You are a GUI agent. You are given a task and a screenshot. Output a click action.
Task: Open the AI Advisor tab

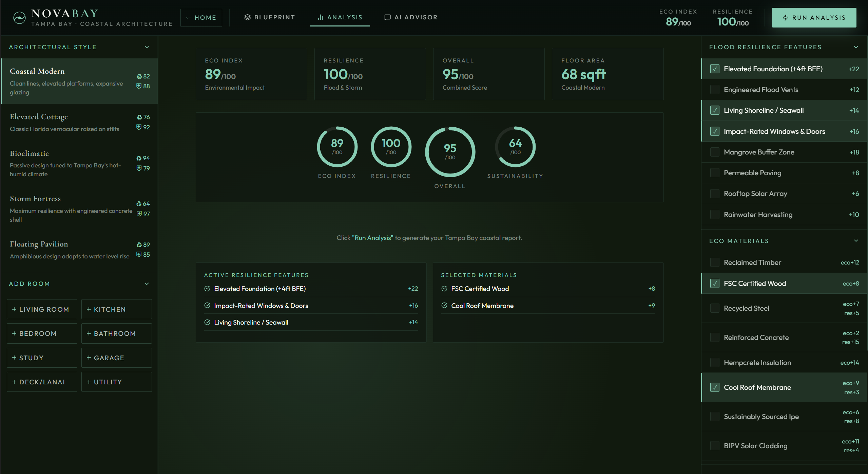411,17
